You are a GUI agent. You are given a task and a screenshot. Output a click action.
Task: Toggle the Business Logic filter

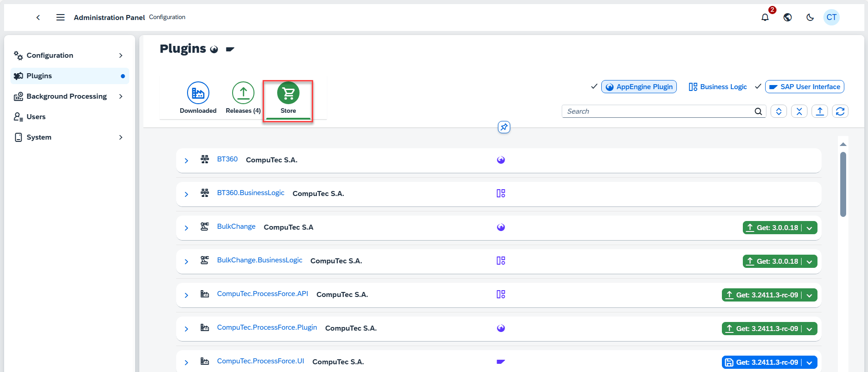(x=718, y=87)
